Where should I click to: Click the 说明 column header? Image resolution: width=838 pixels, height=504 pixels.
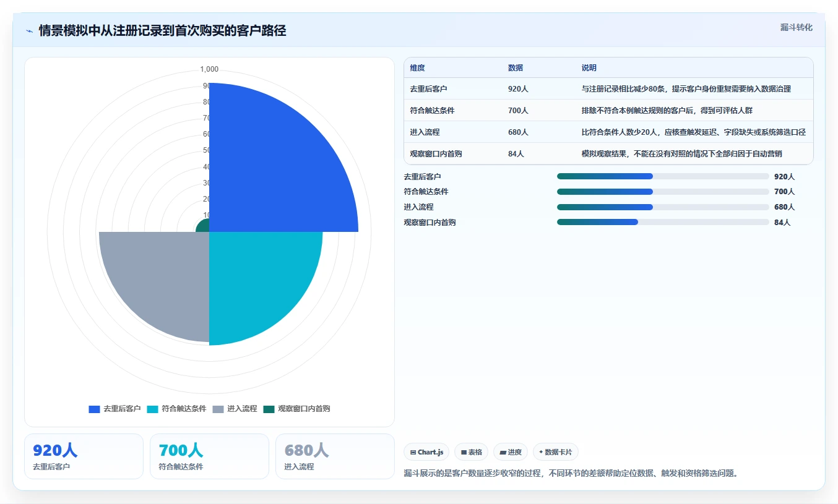tap(589, 68)
